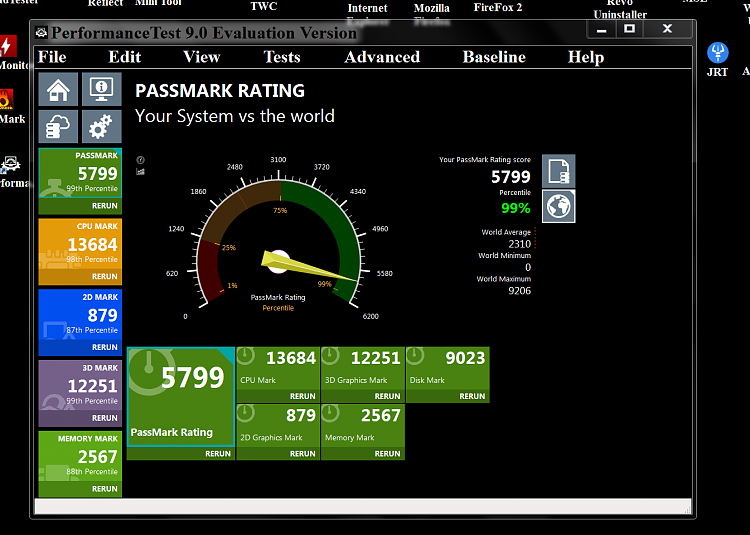
Task: Click the 'PassMark Rating' gauge label
Action: tap(278, 297)
